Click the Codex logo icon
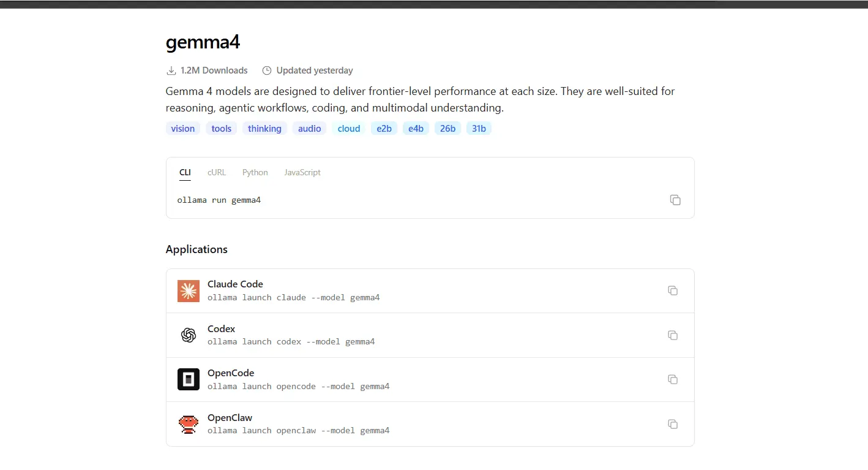The image size is (868, 470). tap(189, 335)
